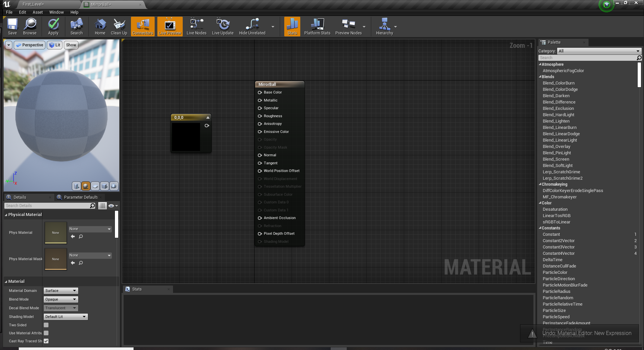Open Preview Nodes options arrow
644x350 pixels.
[x=364, y=27]
